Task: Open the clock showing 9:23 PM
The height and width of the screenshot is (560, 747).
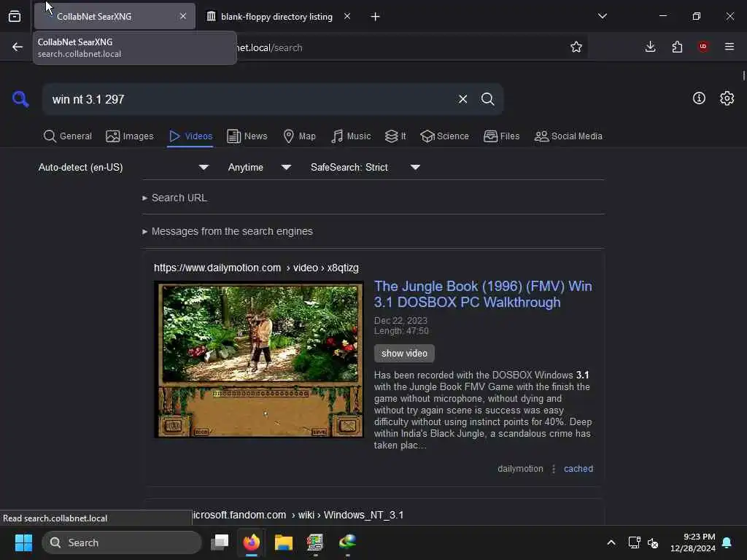Action: (693, 542)
